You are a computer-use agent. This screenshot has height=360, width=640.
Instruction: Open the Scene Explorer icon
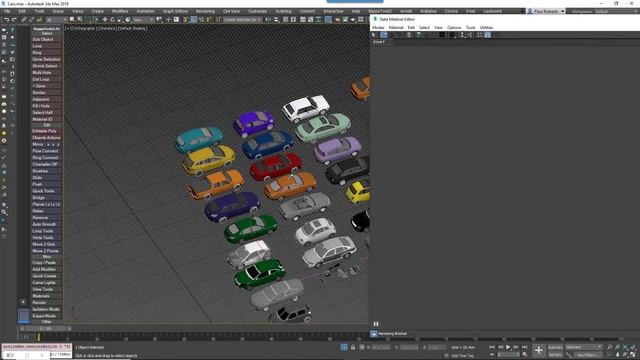(285, 20)
